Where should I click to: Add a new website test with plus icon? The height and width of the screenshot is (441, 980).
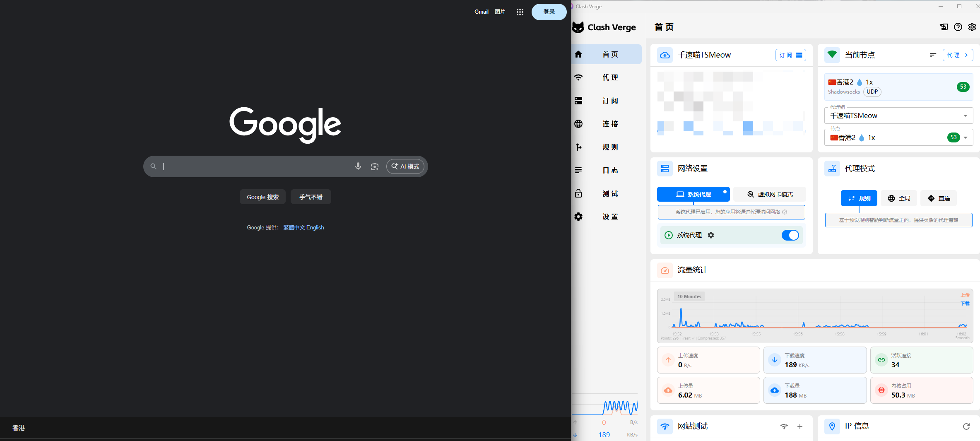(x=800, y=426)
